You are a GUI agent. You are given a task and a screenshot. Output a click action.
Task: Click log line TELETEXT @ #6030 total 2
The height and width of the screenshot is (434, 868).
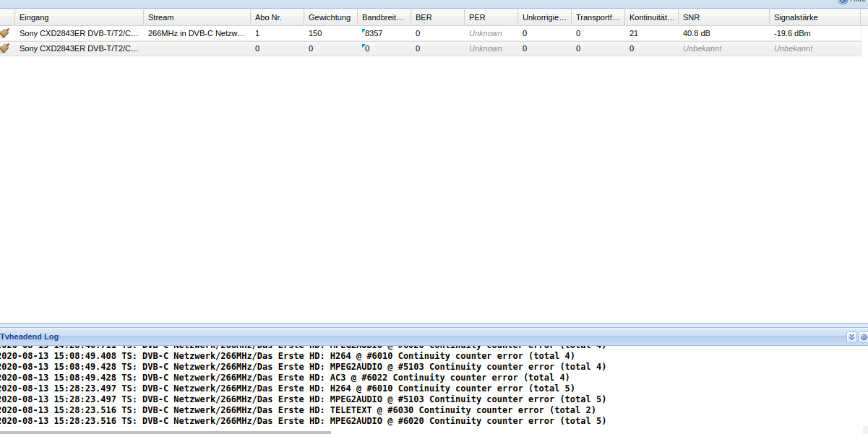[x=297, y=410]
